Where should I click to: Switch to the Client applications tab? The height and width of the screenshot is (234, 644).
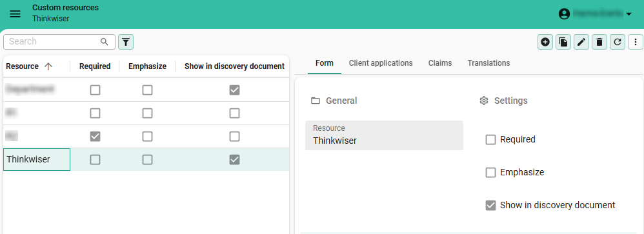coord(381,63)
